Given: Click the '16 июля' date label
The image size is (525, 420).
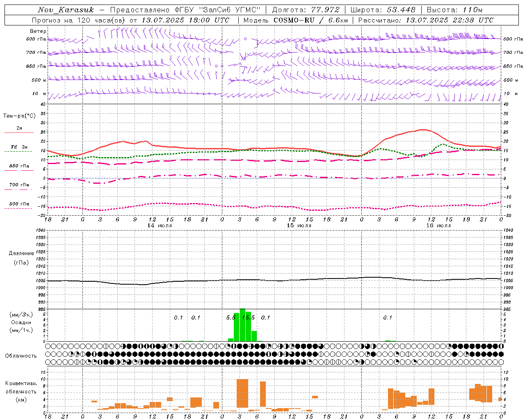Looking at the screenshot, I should tap(438, 226).
